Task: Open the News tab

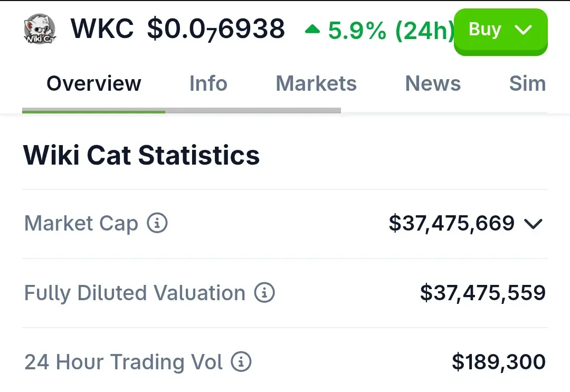Action: pos(433,83)
